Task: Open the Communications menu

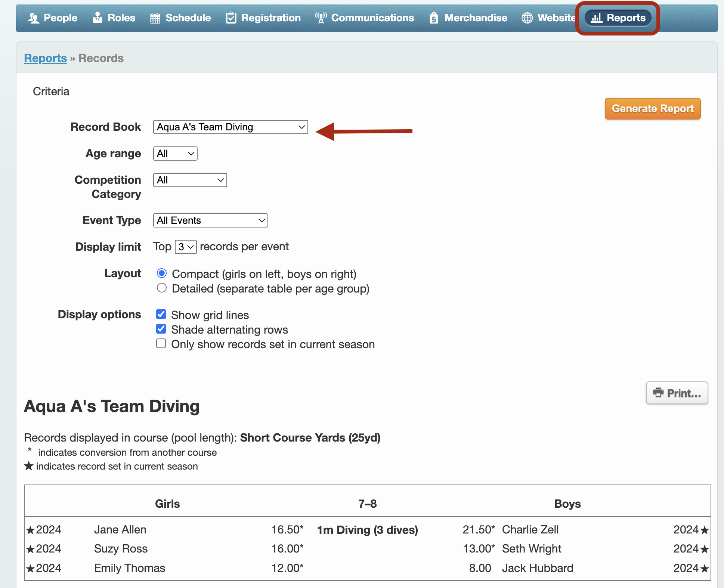Action: [364, 18]
